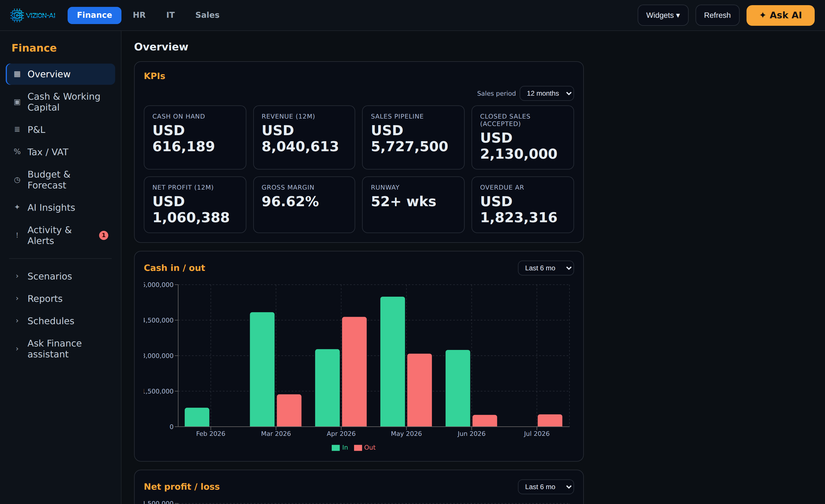
Task: Click the Closed Sales (Accepted) KPI card
Action: 523,137
